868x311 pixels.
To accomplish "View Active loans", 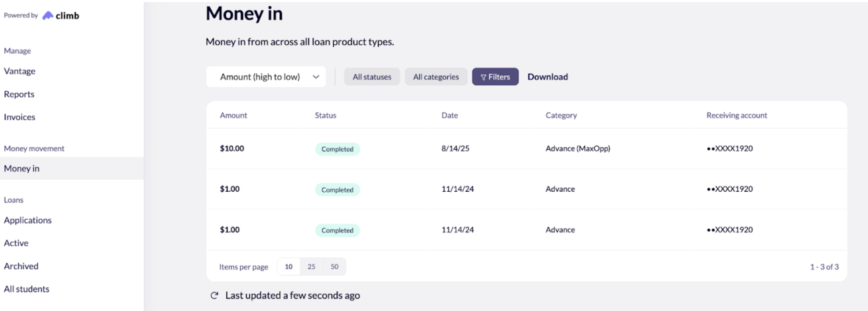I will [x=16, y=243].
